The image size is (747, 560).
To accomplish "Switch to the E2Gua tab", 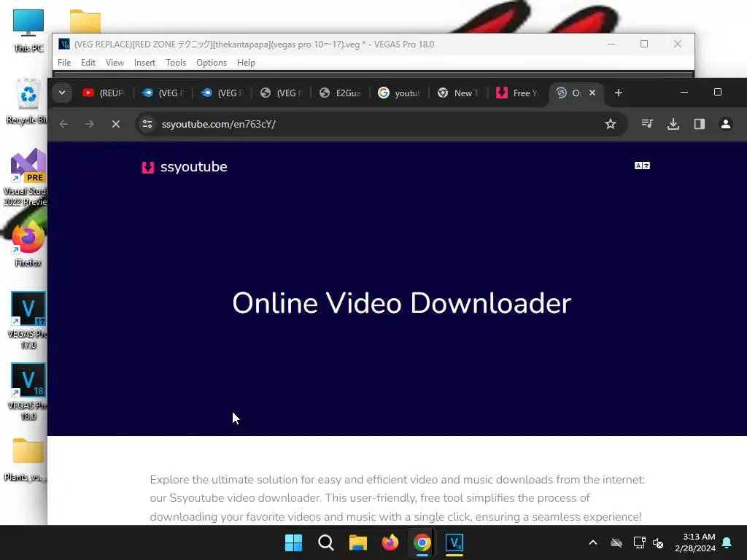I will (x=340, y=93).
